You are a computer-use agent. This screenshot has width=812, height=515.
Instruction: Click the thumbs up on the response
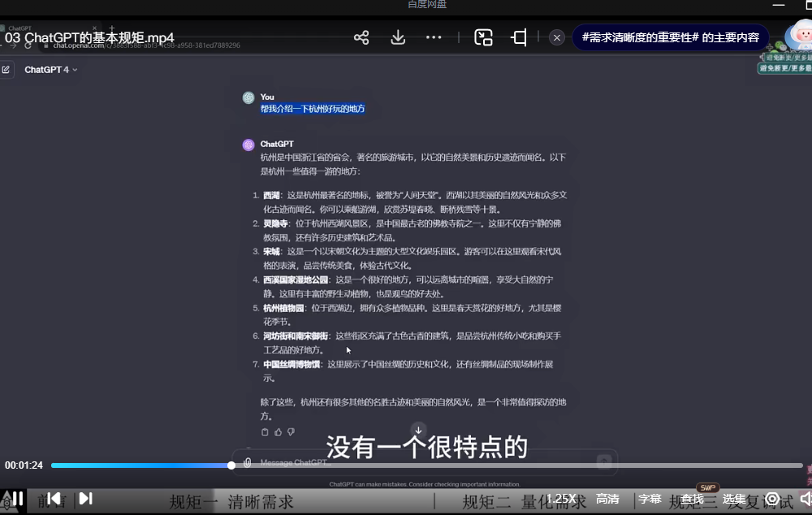(x=278, y=431)
